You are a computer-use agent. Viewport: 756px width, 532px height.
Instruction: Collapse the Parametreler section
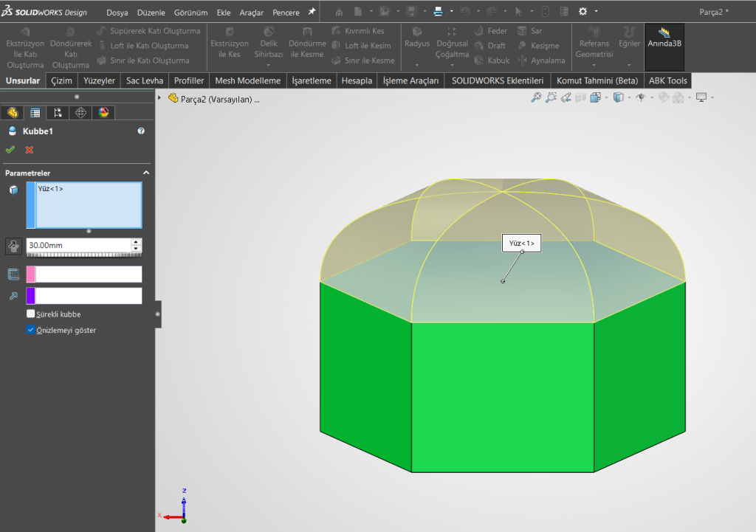coord(145,173)
